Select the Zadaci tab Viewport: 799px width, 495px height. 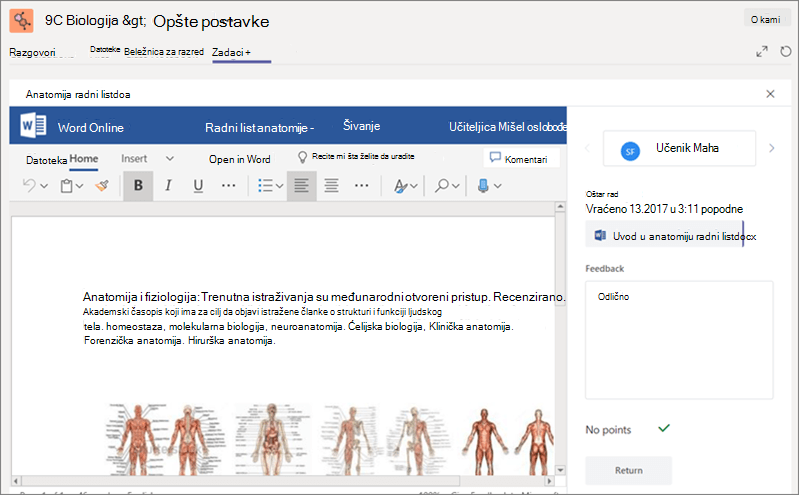click(231, 53)
